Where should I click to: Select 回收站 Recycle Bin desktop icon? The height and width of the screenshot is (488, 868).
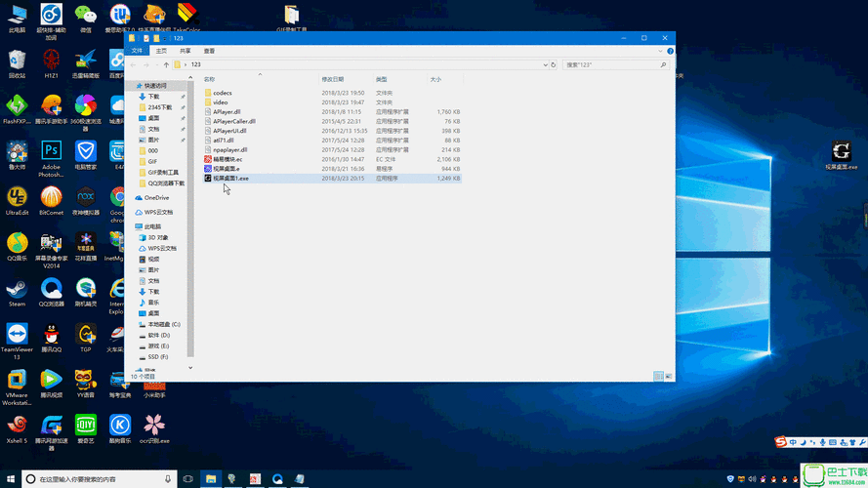(18, 64)
